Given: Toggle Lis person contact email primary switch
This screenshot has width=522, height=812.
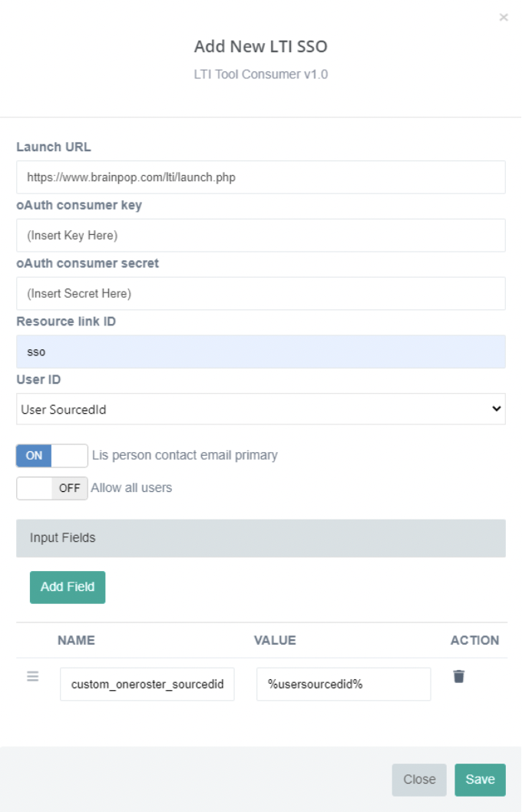Looking at the screenshot, I should tap(51, 455).
